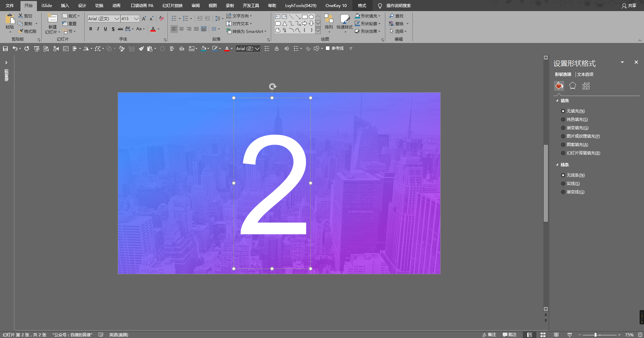
Task: Click Find (查找) magnifier icon
Action: 391,16
